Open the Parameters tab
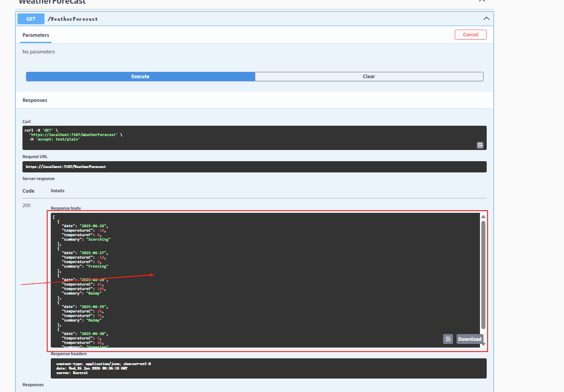 click(x=36, y=35)
